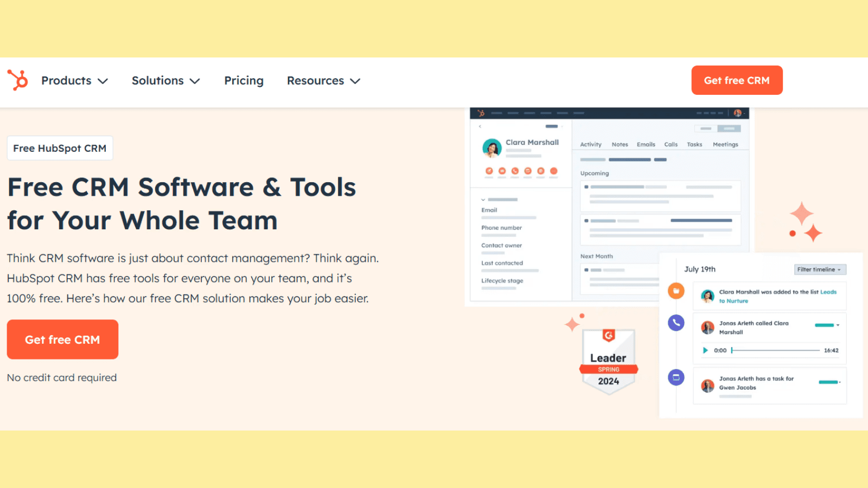Click the HubSpot sprocket logo
The width and height of the screenshot is (868, 488).
point(17,80)
